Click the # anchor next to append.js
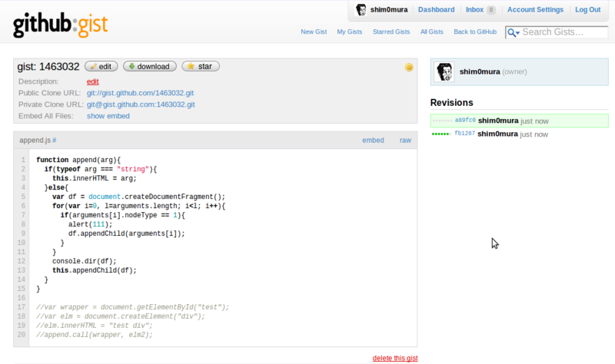The image size is (615, 364). pyautogui.click(x=54, y=141)
